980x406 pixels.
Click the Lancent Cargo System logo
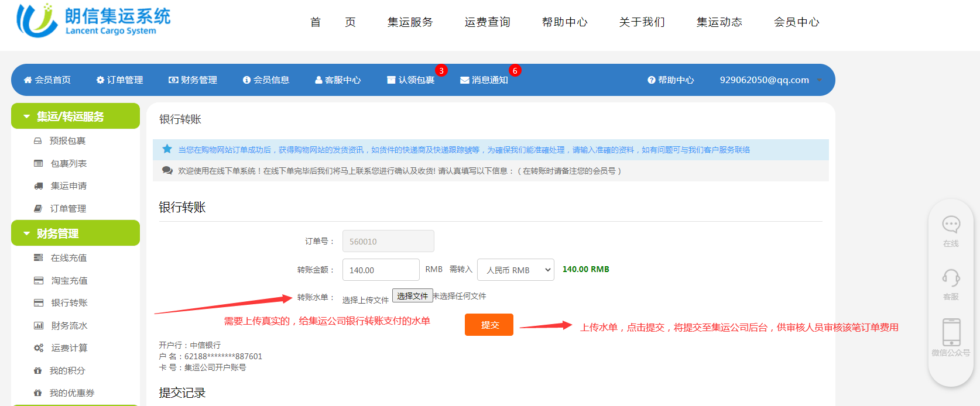coord(94,21)
